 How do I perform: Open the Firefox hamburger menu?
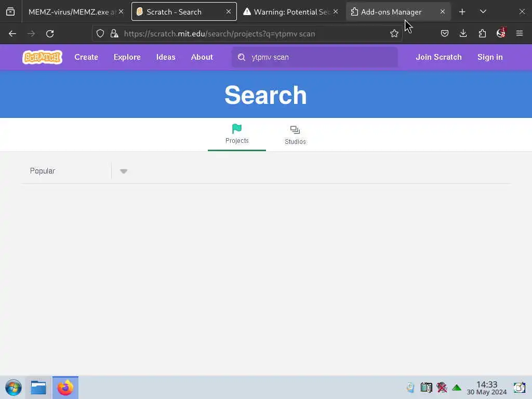point(520,34)
